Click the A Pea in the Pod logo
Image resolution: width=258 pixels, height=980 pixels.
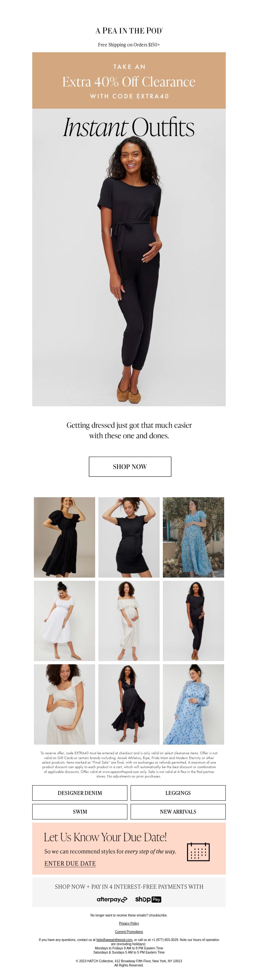pos(129,31)
